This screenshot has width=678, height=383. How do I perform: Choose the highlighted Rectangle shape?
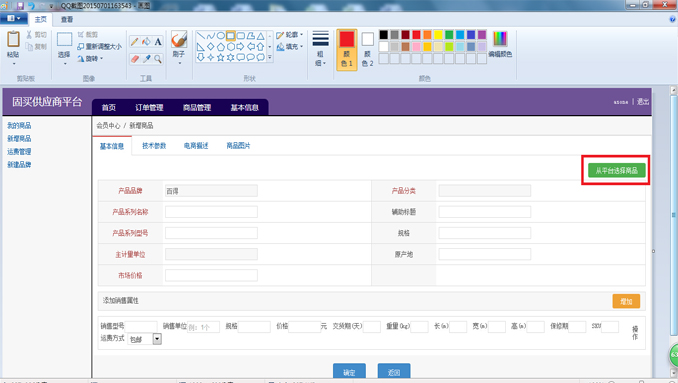(230, 35)
